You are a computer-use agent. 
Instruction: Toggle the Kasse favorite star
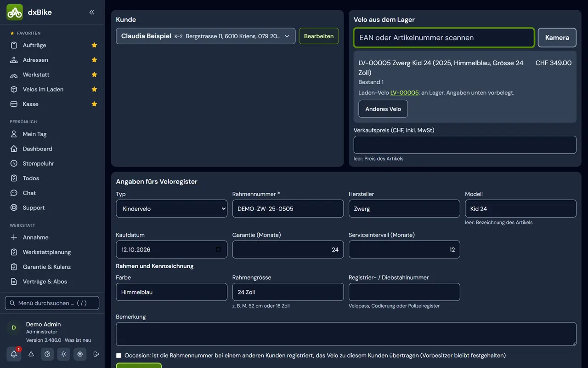[x=94, y=104]
